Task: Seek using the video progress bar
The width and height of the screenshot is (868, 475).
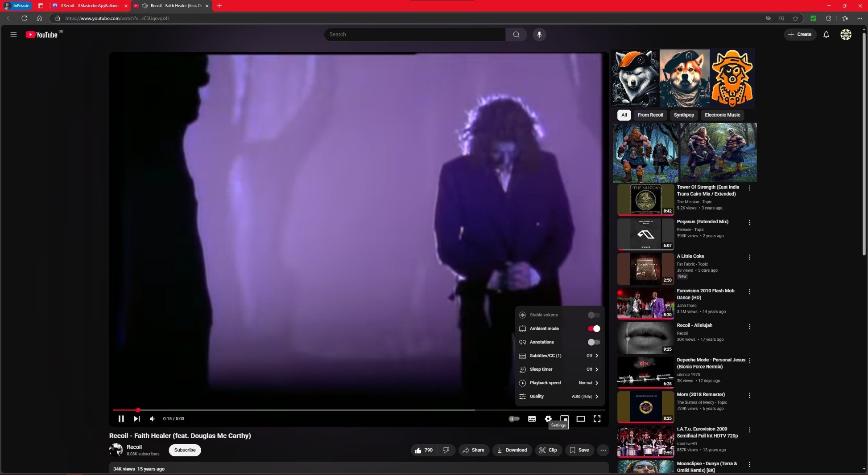Action: coord(359,410)
